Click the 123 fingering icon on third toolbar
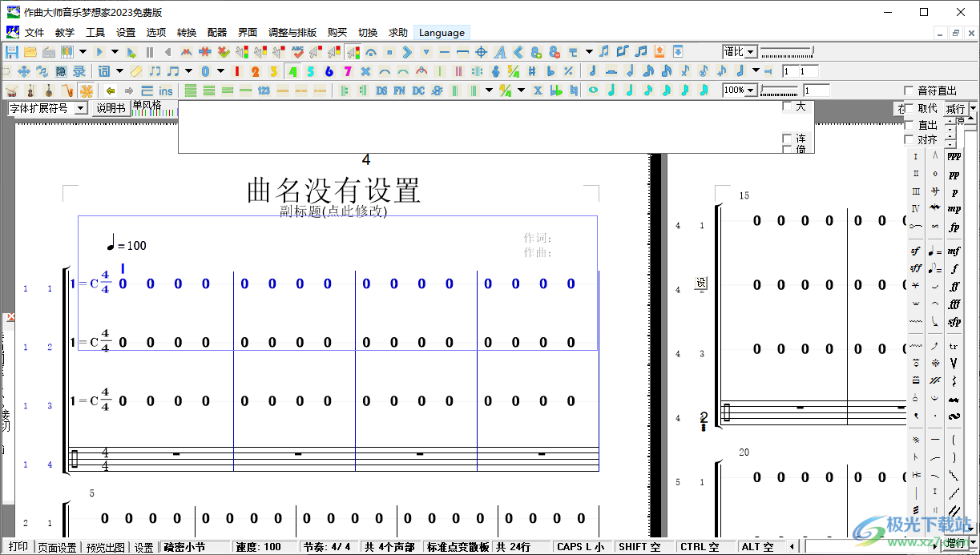 (265, 90)
